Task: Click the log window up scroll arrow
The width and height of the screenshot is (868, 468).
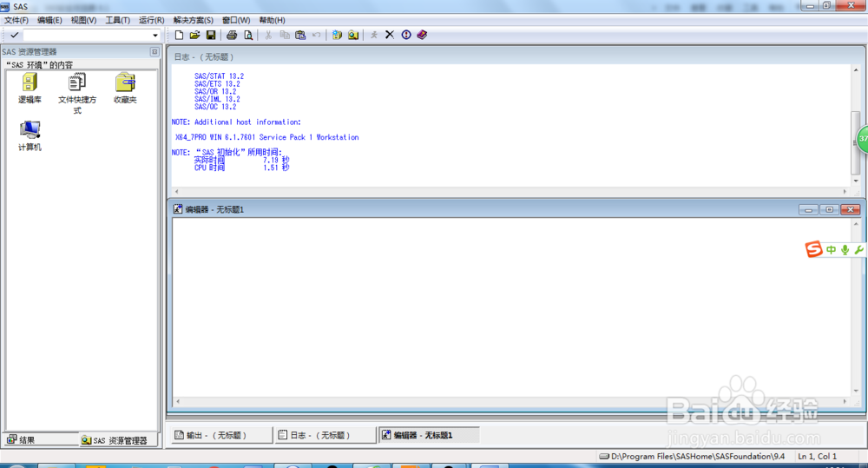Action: pos(856,70)
